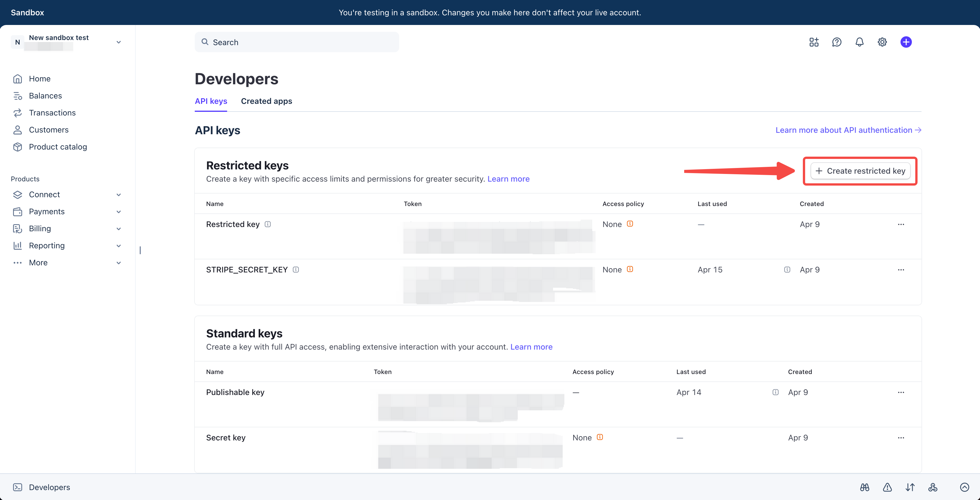The height and width of the screenshot is (500, 980).
Task: Expand the New sandbox test account switcher
Action: tap(119, 42)
